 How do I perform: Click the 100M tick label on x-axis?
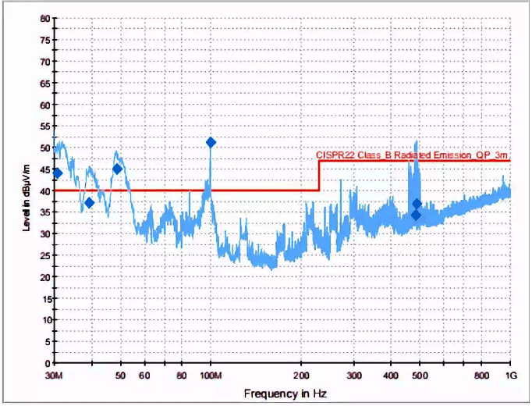pyautogui.click(x=211, y=377)
